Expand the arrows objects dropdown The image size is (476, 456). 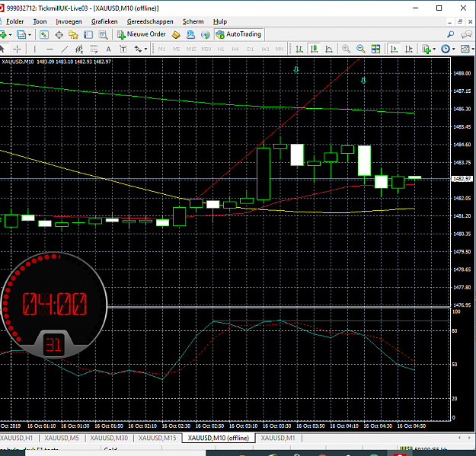pos(145,49)
